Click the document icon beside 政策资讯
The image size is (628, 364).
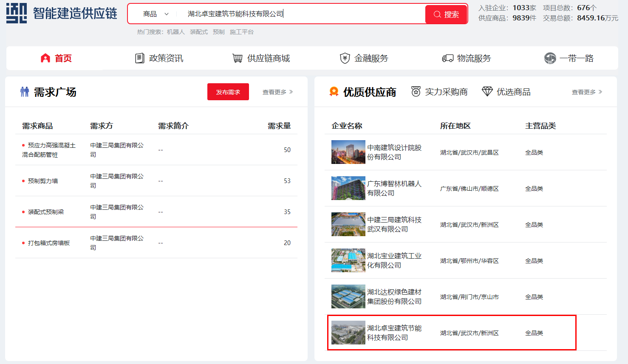pyautogui.click(x=139, y=58)
